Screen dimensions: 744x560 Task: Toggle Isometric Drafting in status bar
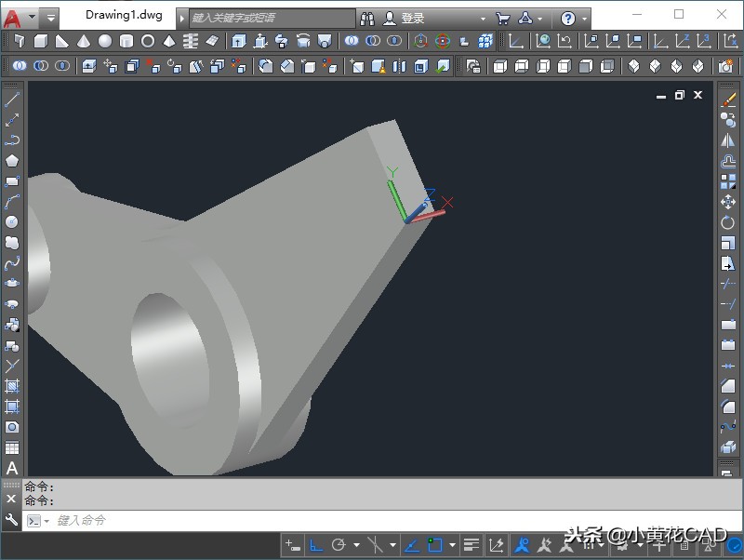[375, 545]
